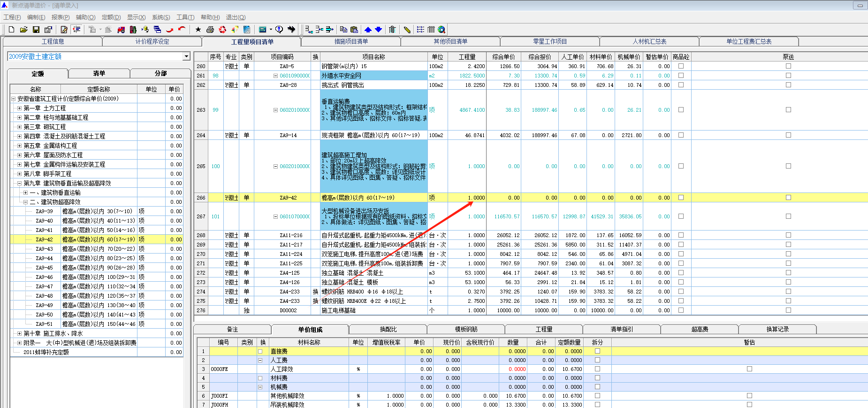Switch to 措施项目清单 tab

click(351, 41)
